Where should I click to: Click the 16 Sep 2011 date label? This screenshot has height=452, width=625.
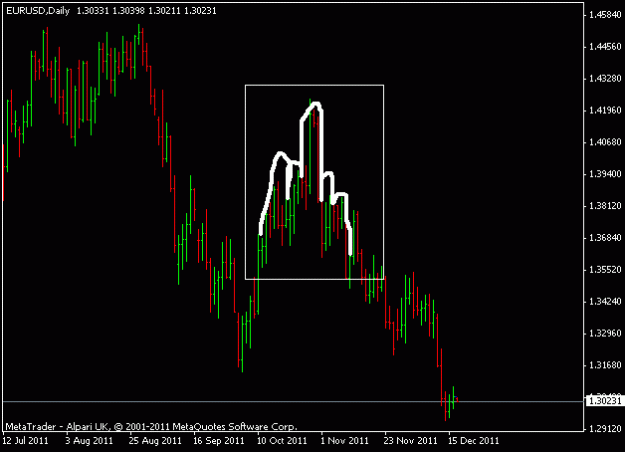(x=218, y=441)
